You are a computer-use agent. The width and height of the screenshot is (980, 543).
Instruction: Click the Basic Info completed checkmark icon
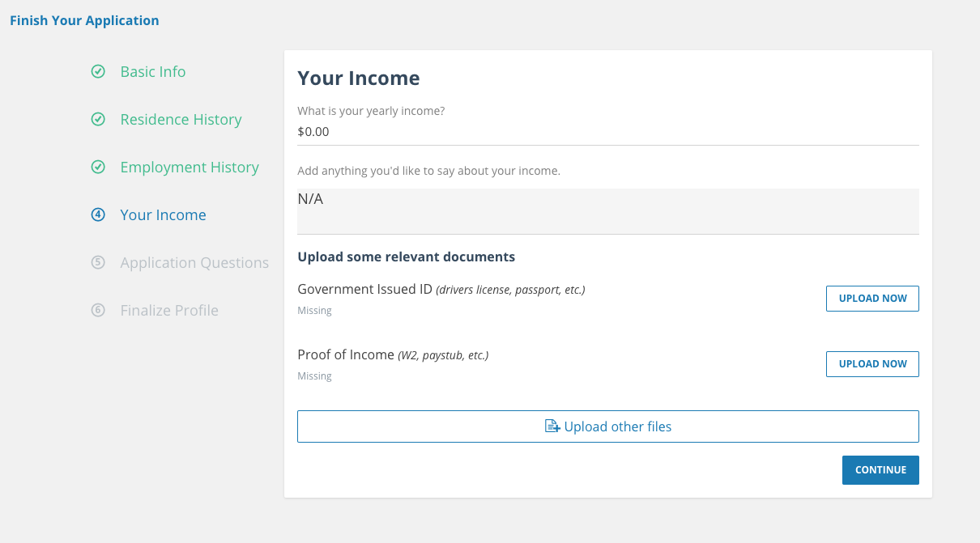pos(98,72)
